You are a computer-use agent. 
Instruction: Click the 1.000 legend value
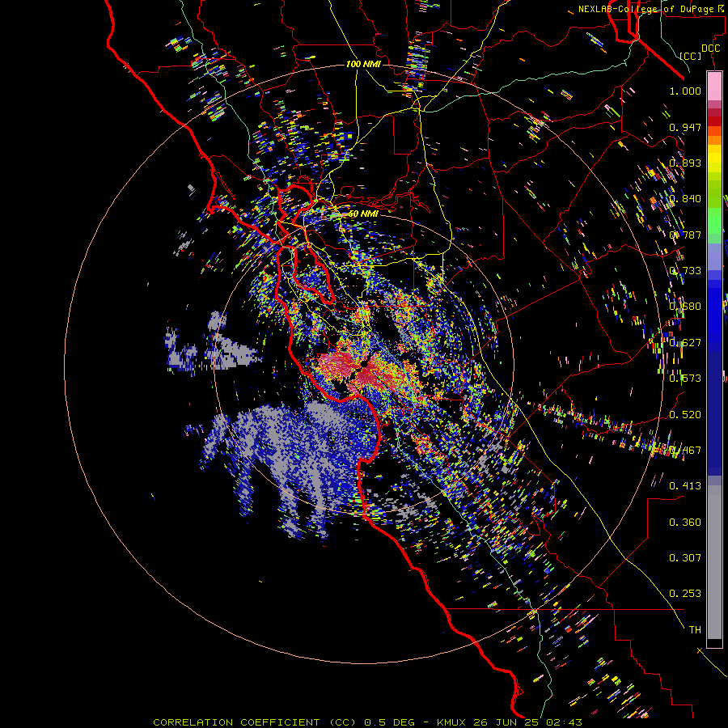click(685, 91)
